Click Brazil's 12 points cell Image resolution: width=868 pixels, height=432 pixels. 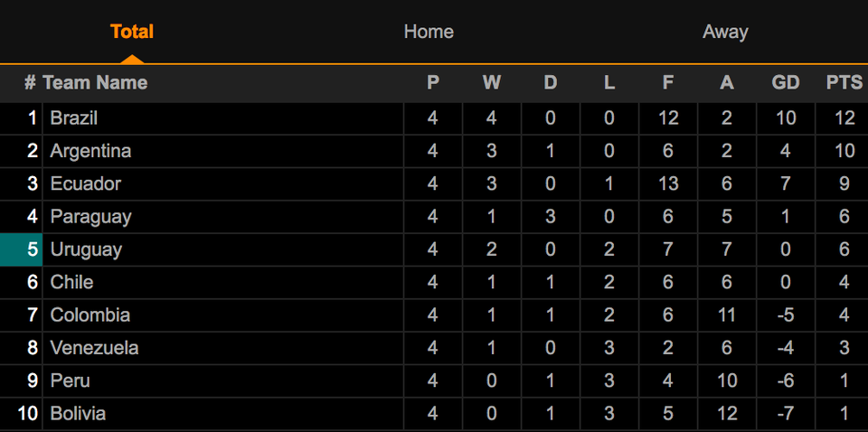pyautogui.click(x=844, y=117)
